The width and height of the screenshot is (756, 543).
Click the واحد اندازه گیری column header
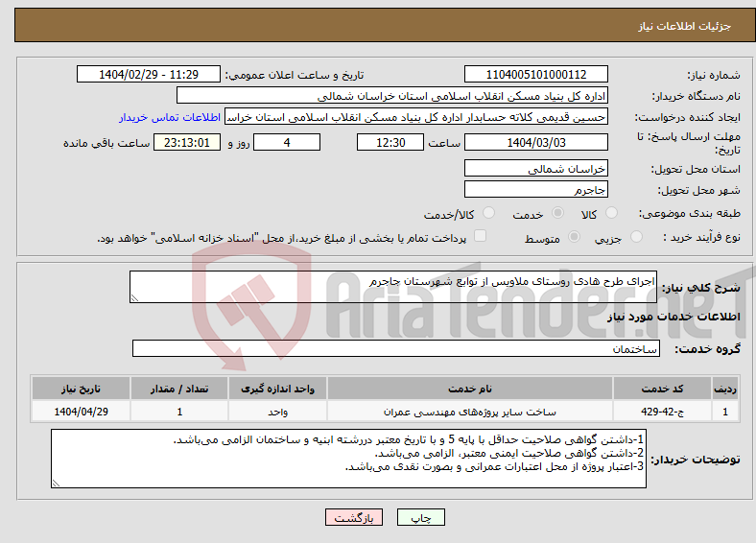pos(277,389)
